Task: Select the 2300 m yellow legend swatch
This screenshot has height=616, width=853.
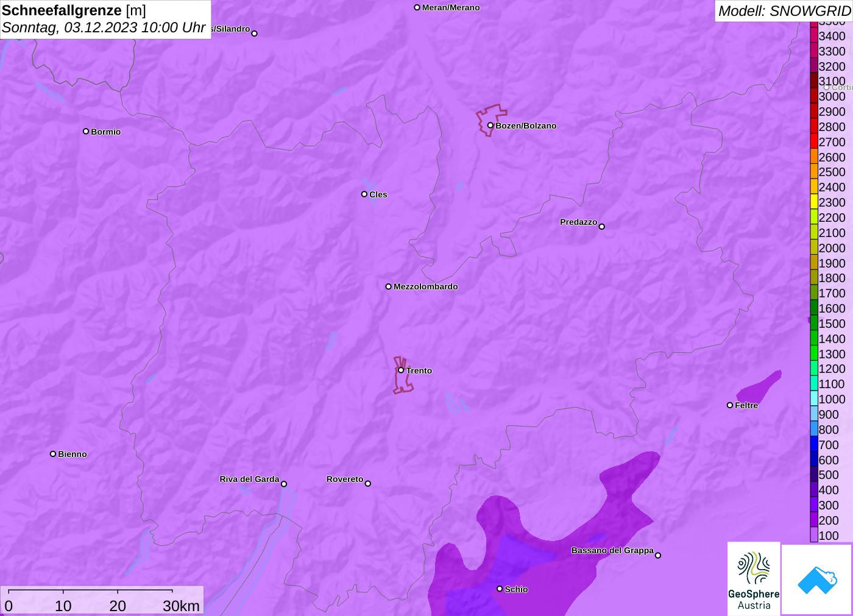Action: (814, 202)
